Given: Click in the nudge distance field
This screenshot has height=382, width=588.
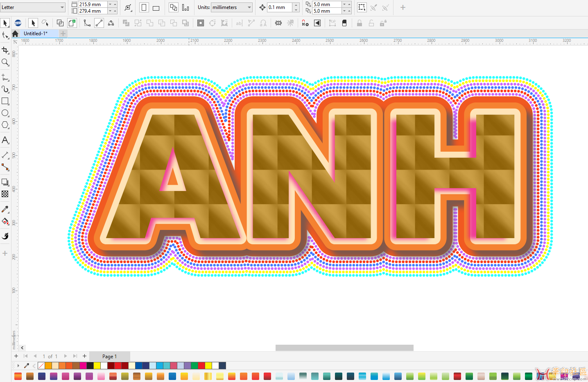Looking at the screenshot, I should [280, 7].
